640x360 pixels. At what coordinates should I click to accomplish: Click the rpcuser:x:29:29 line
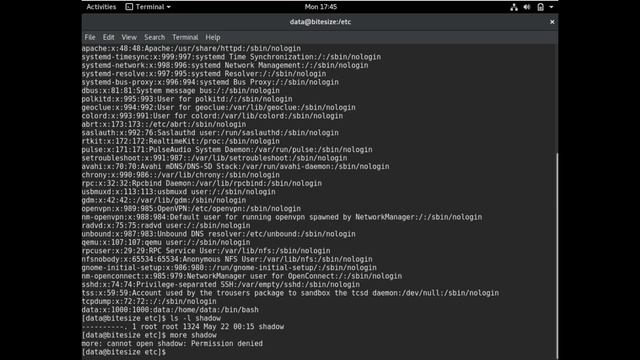(206, 251)
